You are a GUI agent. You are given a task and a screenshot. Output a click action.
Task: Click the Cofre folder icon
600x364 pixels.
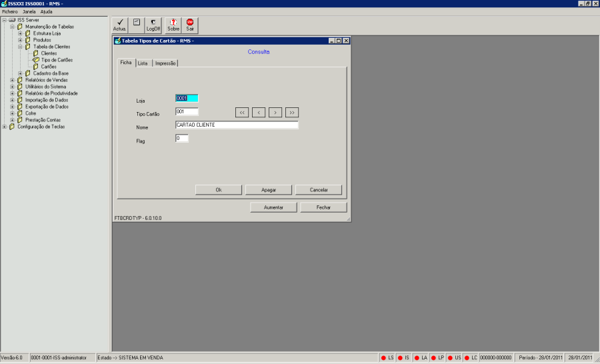pos(20,113)
